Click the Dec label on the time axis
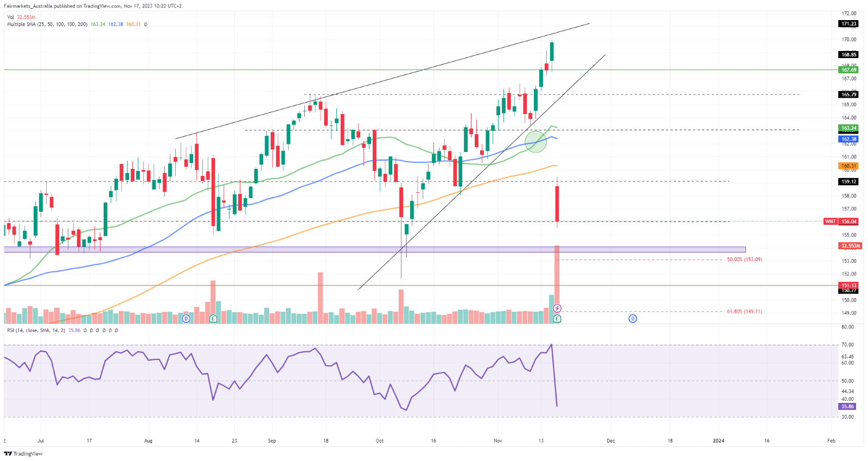The height and width of the screenshot is (461, 868). pyautogui.click(x=611, y=441)
